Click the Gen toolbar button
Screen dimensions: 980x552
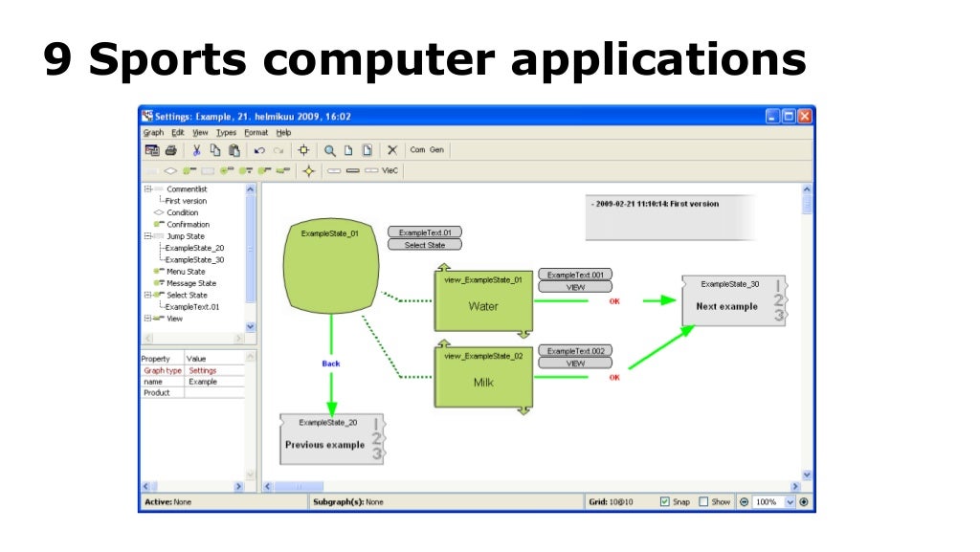point(436,150)
